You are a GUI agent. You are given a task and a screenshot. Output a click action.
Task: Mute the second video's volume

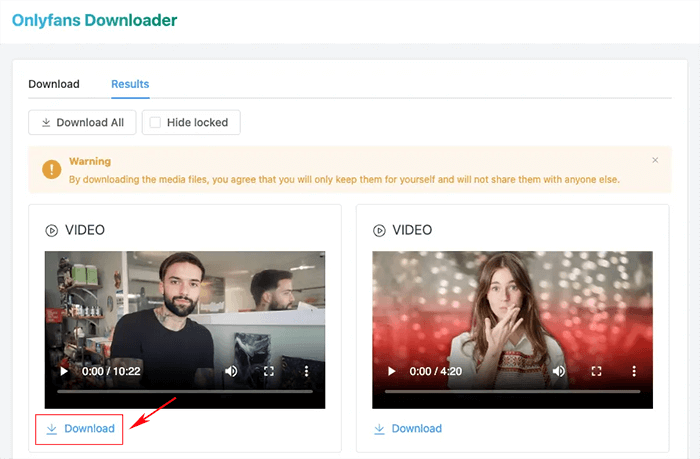560,371
